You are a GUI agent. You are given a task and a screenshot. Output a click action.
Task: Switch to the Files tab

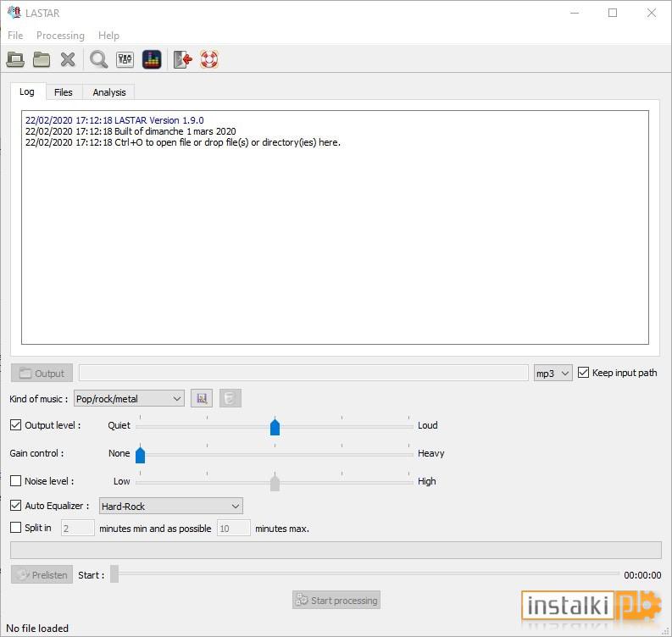(x=64, y=92)
